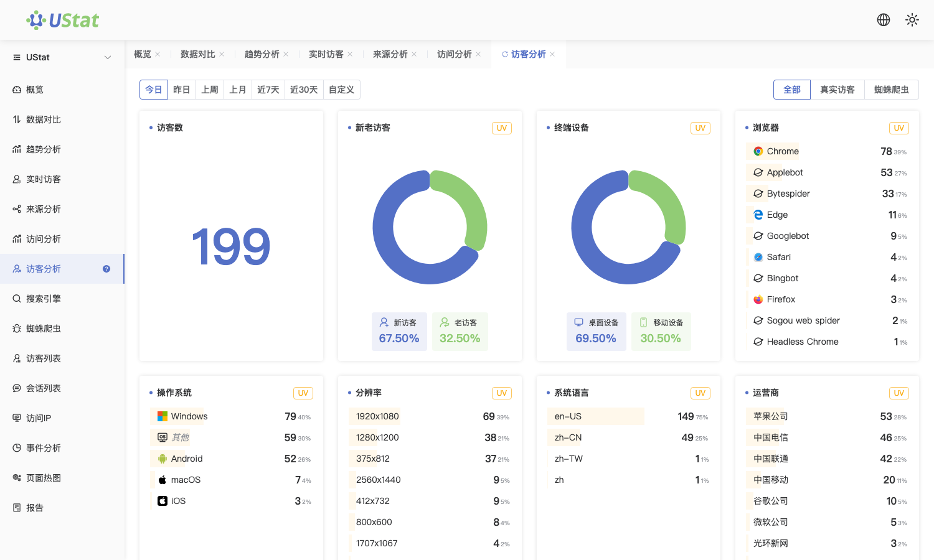This screenshot has height=560, width=934.
Task: Filter by 蜘蛛爬虫 visitors
Action: (892, 90)
